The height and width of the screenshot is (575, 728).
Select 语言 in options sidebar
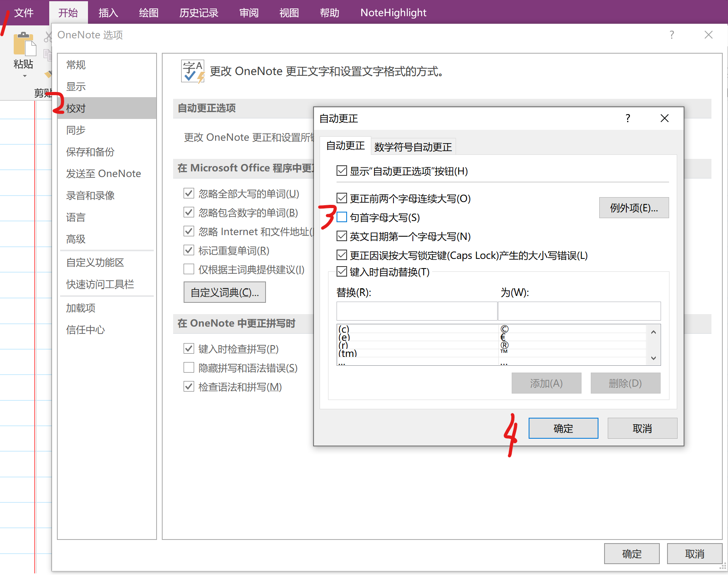(x=107, y=217)
